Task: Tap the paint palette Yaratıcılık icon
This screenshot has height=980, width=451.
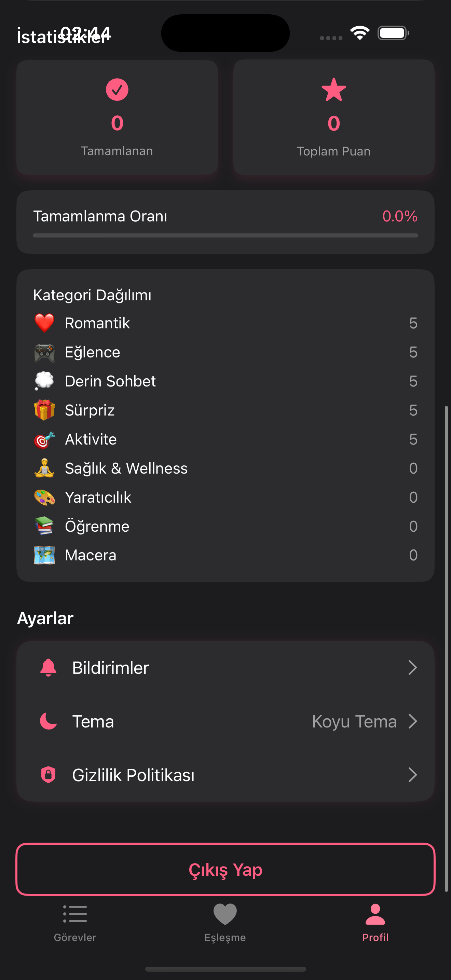Action: coord(44,497)
